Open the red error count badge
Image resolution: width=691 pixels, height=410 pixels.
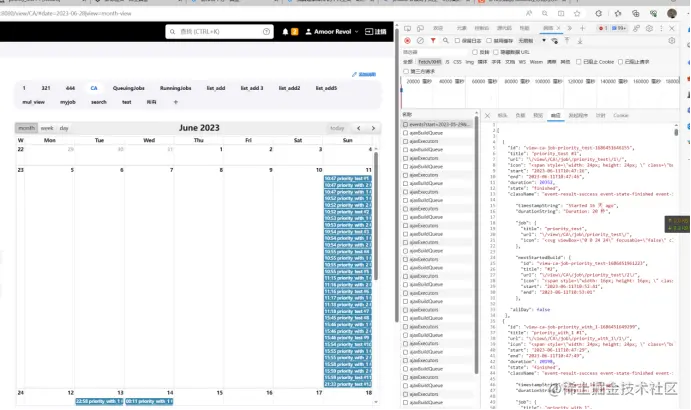click(x=602, y=28)
